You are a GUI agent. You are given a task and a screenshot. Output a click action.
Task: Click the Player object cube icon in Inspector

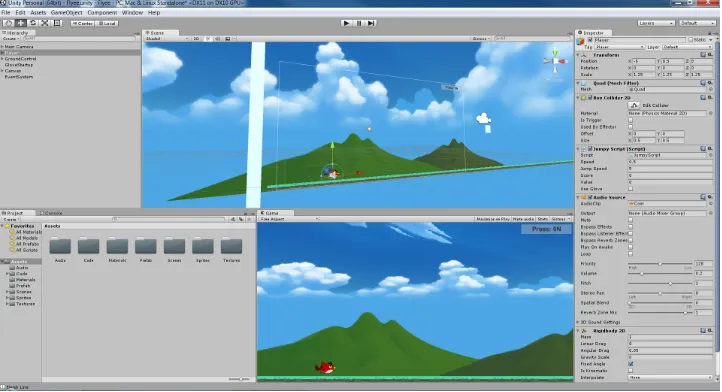pos(581,41)
